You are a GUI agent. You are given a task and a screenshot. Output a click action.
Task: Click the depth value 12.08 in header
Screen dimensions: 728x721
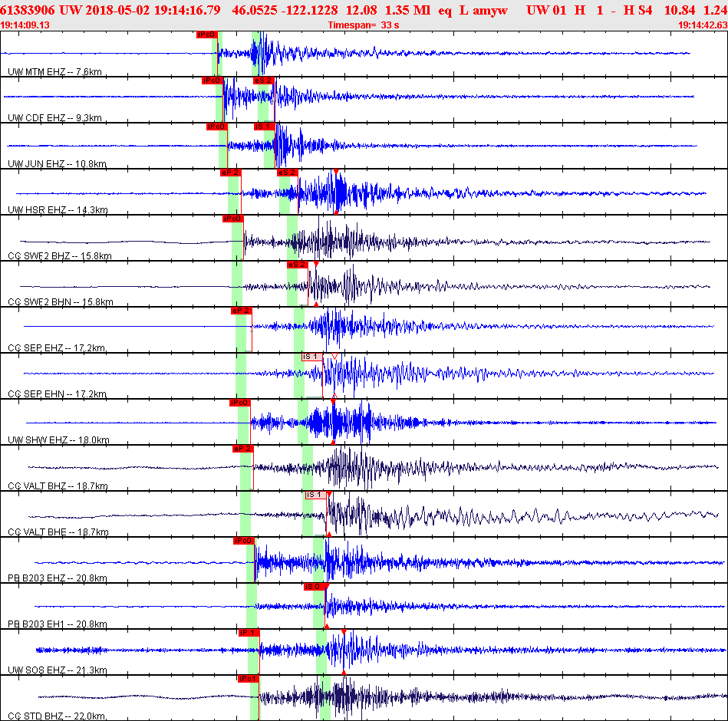(x=362, y=10)
